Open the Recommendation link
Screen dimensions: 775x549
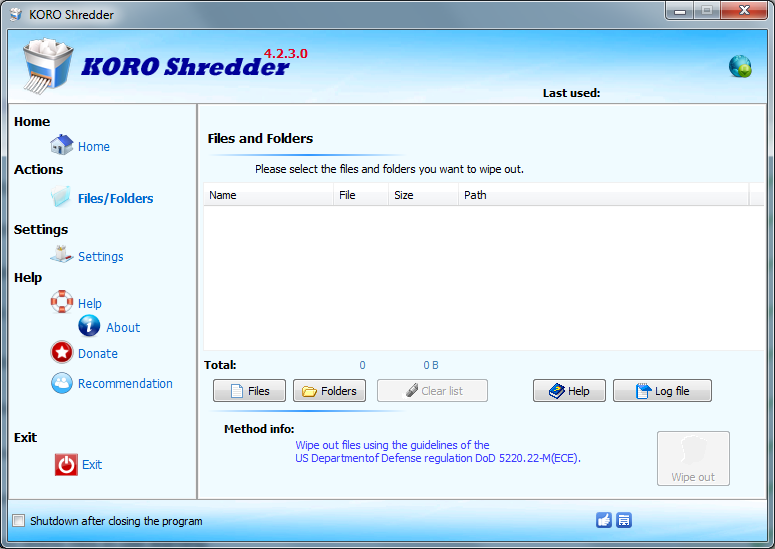pyautogui.click(x=126, y=383)
